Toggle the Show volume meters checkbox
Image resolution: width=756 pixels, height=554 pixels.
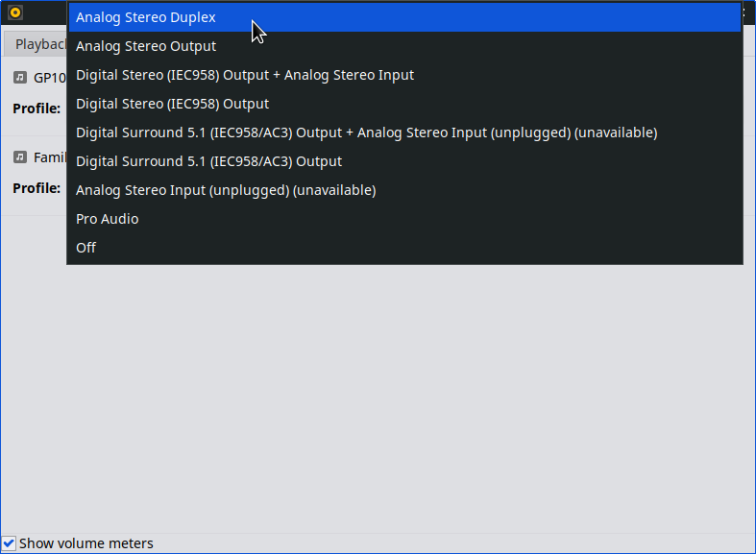(9, 543)
